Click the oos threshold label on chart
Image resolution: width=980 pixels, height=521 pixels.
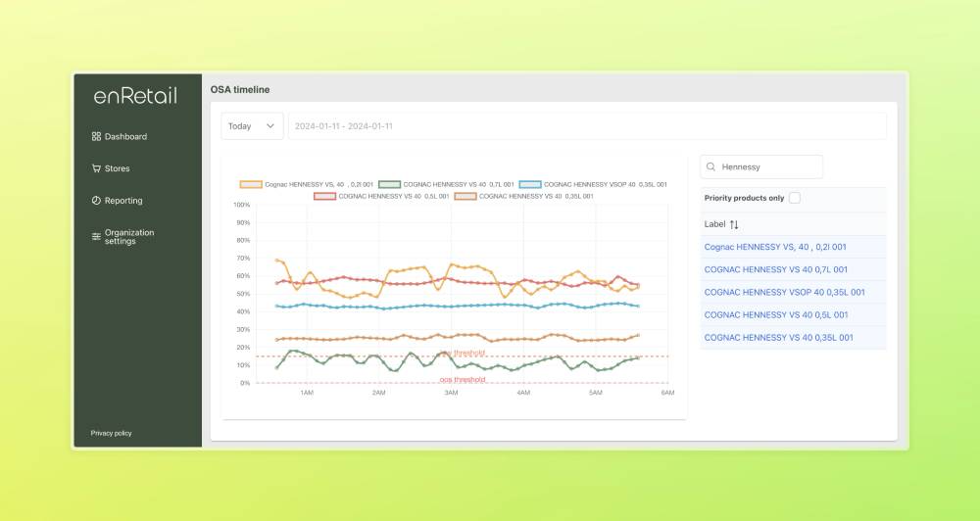(463, 380)
